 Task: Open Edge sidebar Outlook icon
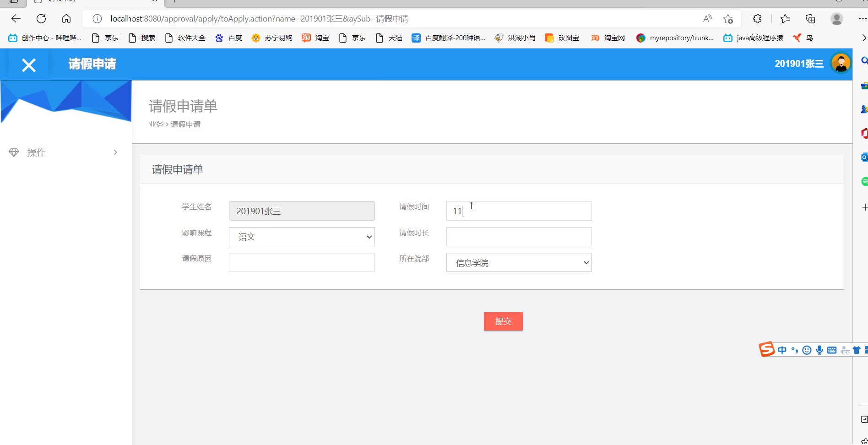864,157
